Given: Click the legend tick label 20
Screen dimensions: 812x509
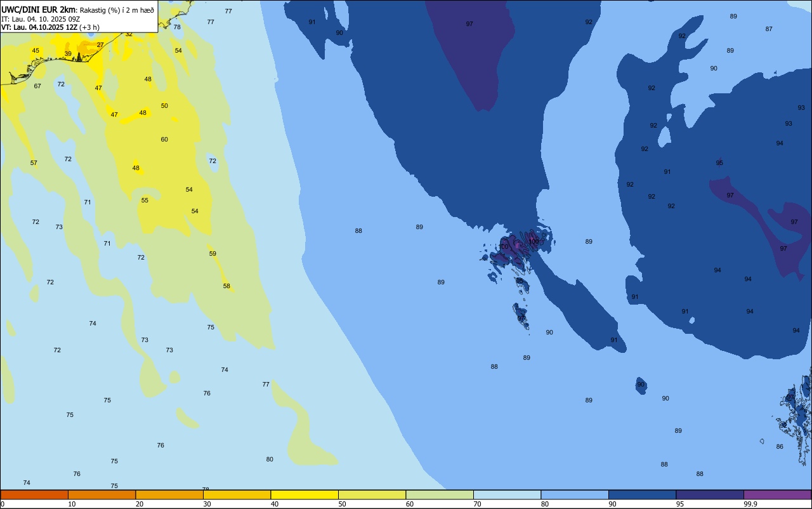Looking at the screenshot, I should [x=140, y=504].
